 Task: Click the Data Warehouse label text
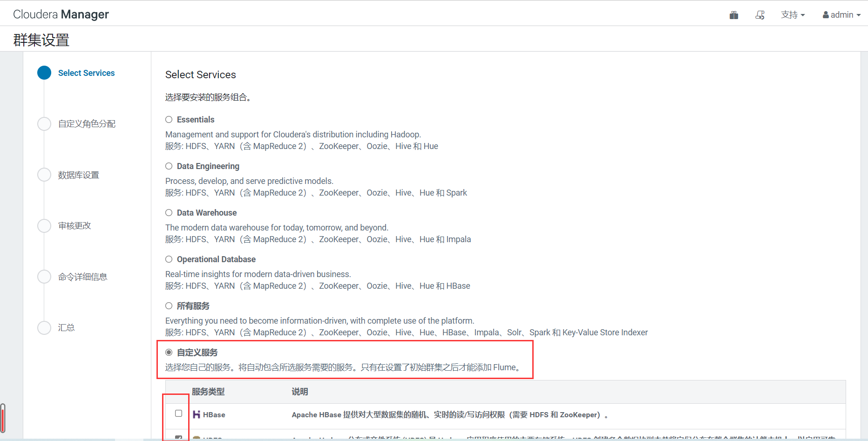point(207,213)
